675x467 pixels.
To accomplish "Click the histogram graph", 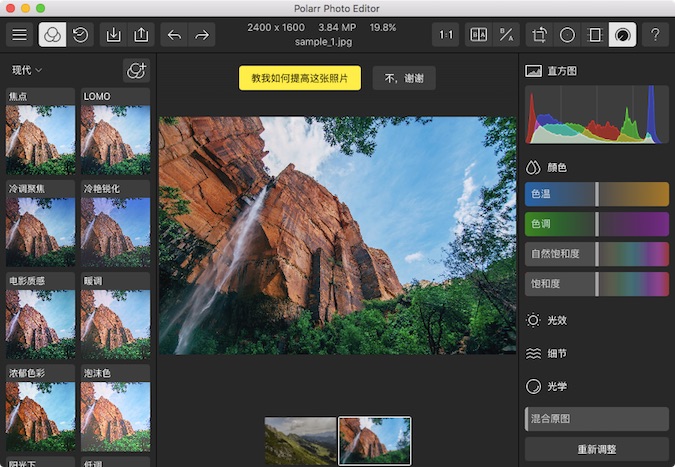I will (597, 114).
